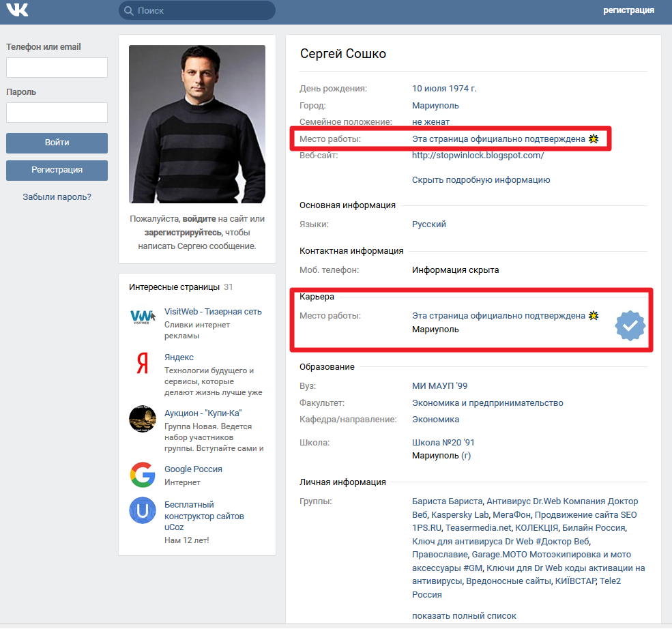Open the Google Россия logo
This screenshot has width=672, height=629.
click(x=143, y=475)
